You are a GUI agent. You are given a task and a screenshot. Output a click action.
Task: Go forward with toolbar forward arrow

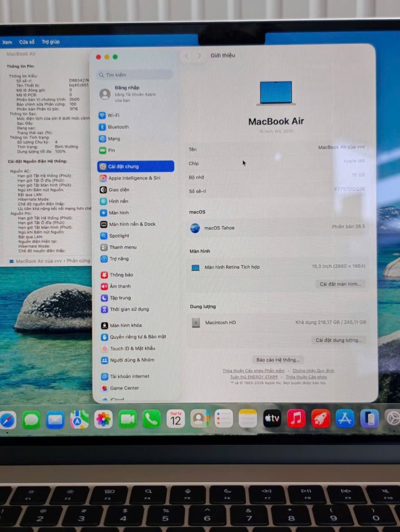(199, 56)
